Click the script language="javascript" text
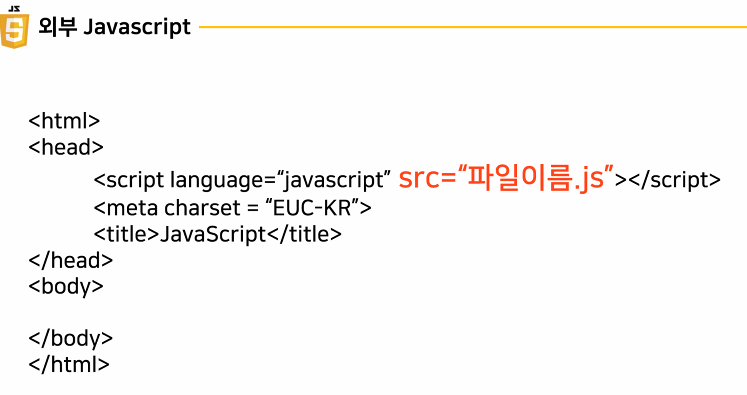The height and width of the screenshot is (395, 747). coord(242,180)
